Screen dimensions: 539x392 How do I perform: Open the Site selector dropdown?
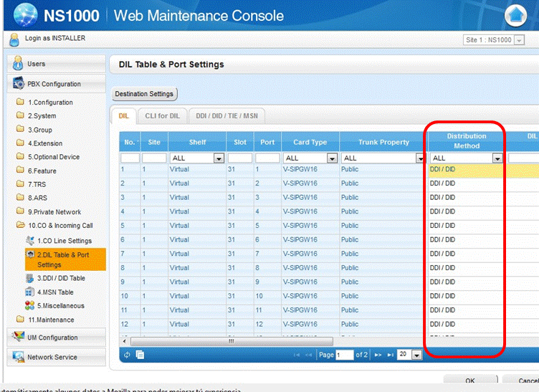point(519,40)
